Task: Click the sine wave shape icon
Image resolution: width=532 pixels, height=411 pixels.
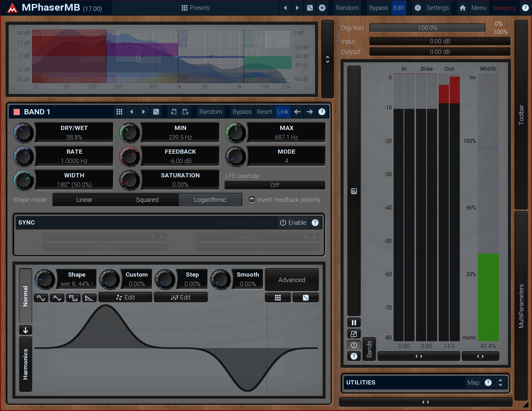Action: coord(41,298)
